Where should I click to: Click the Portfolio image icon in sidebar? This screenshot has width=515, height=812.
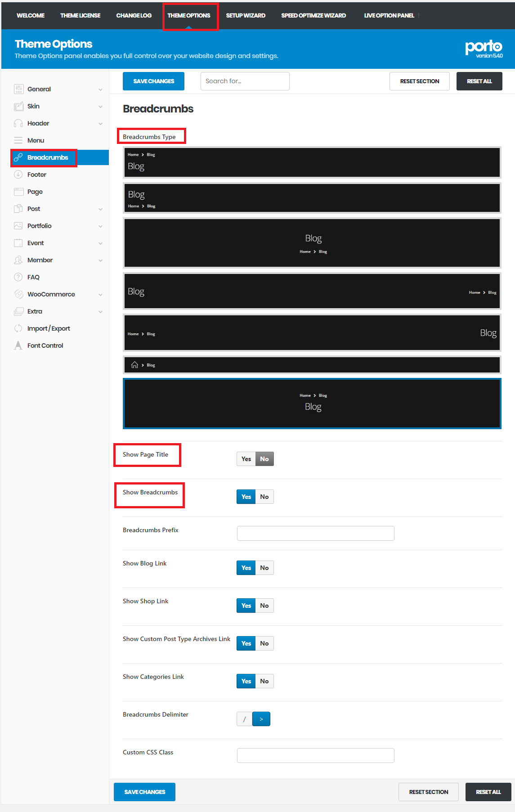coord(18,226)
